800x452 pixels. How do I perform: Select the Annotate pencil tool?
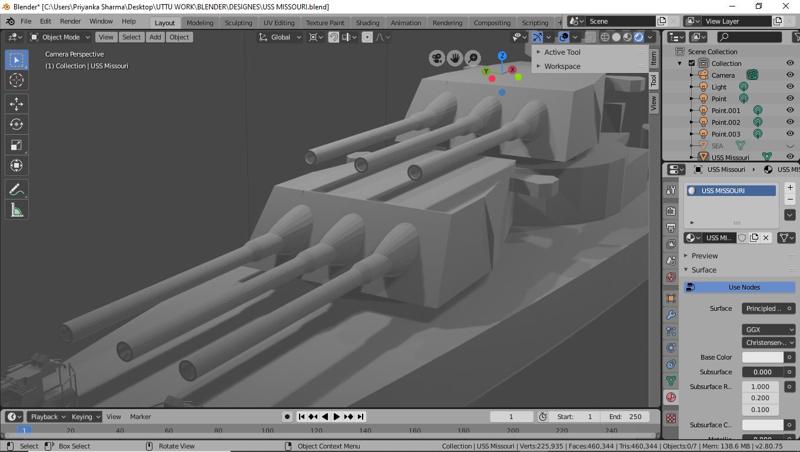tap(16, 189)
